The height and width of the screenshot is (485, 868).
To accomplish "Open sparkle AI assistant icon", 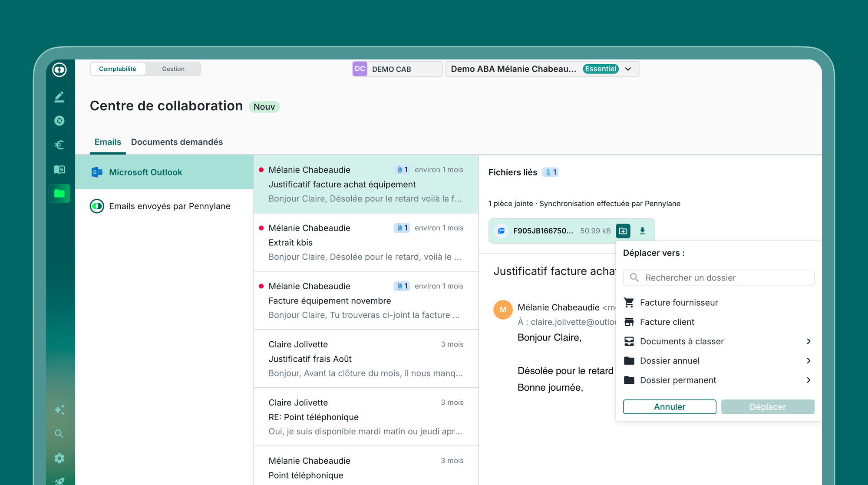I will point(59,409).
